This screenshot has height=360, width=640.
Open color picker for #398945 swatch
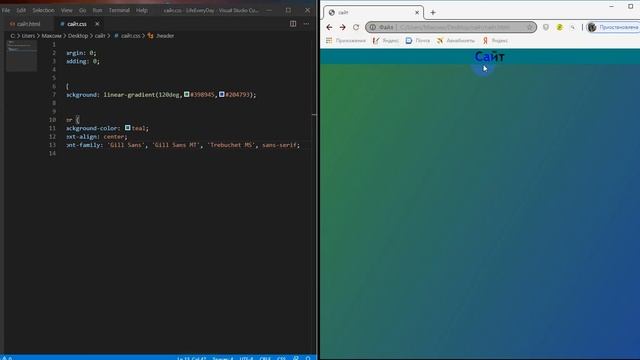[187, 94]
